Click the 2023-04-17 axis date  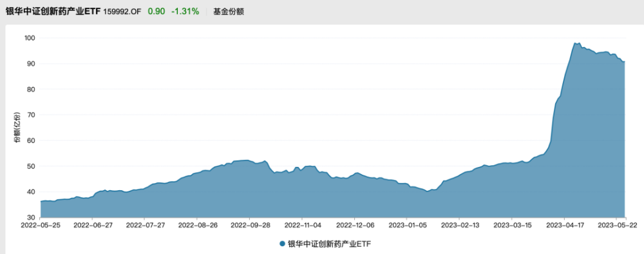pyautogui.click(x=563, y=225)
